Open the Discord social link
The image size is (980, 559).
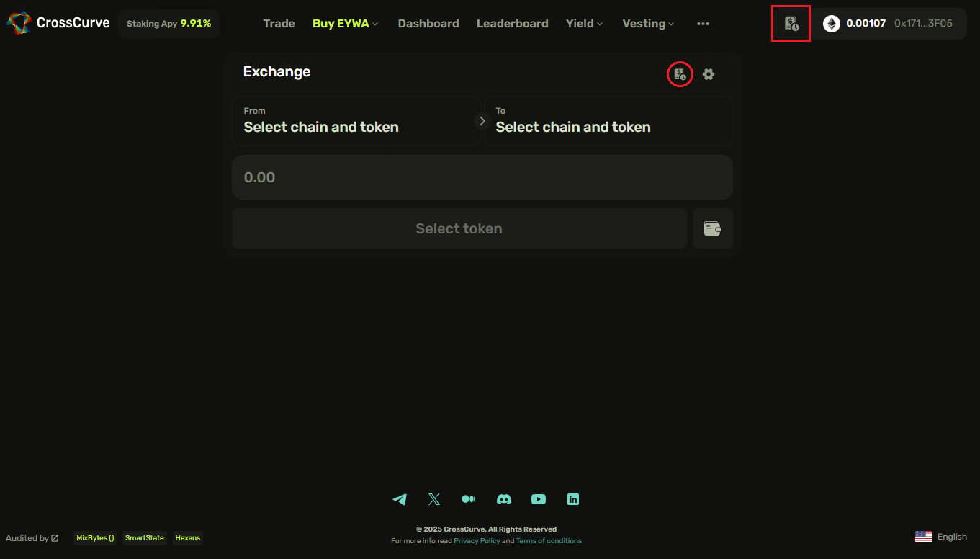(504, 499)
